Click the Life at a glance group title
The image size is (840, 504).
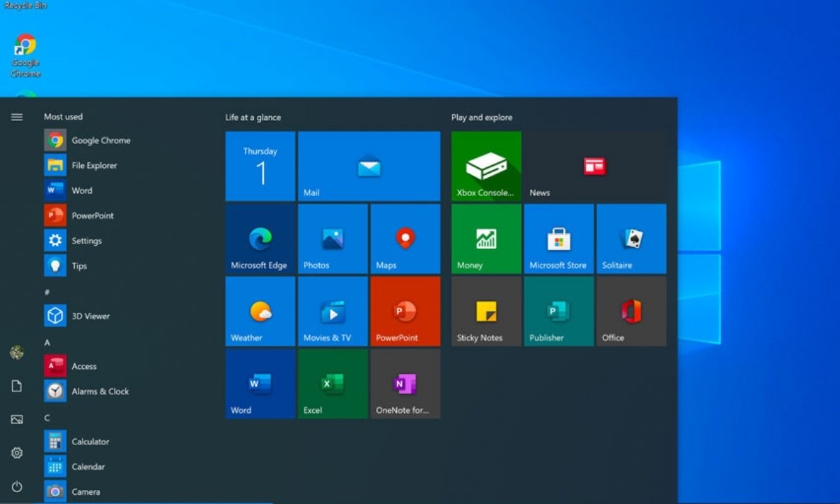(x=253, y=118)
